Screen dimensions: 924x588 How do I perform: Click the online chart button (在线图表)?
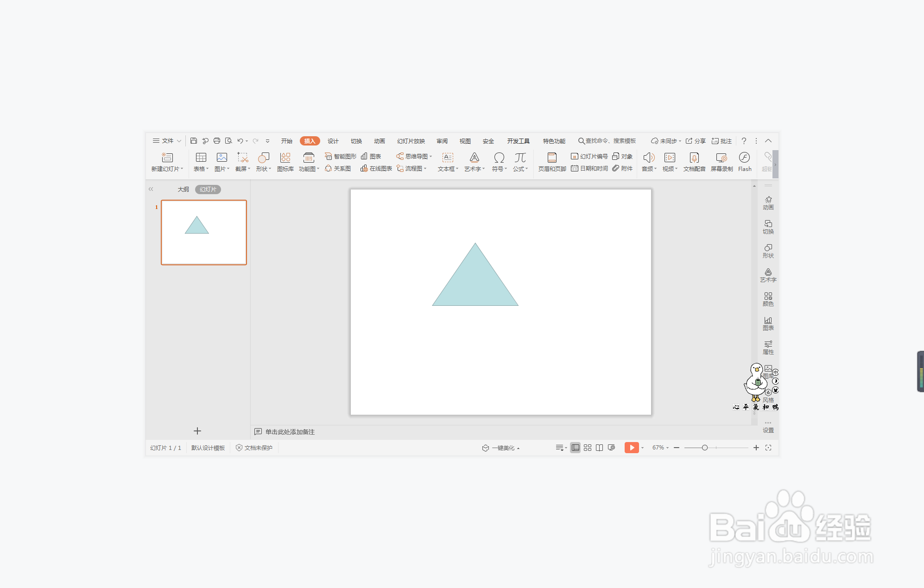tap(376, 169)
